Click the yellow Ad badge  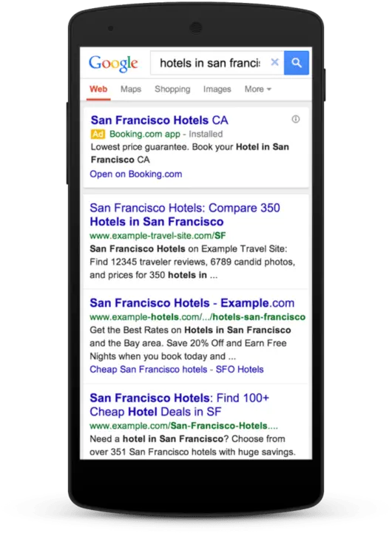point(98,134)
